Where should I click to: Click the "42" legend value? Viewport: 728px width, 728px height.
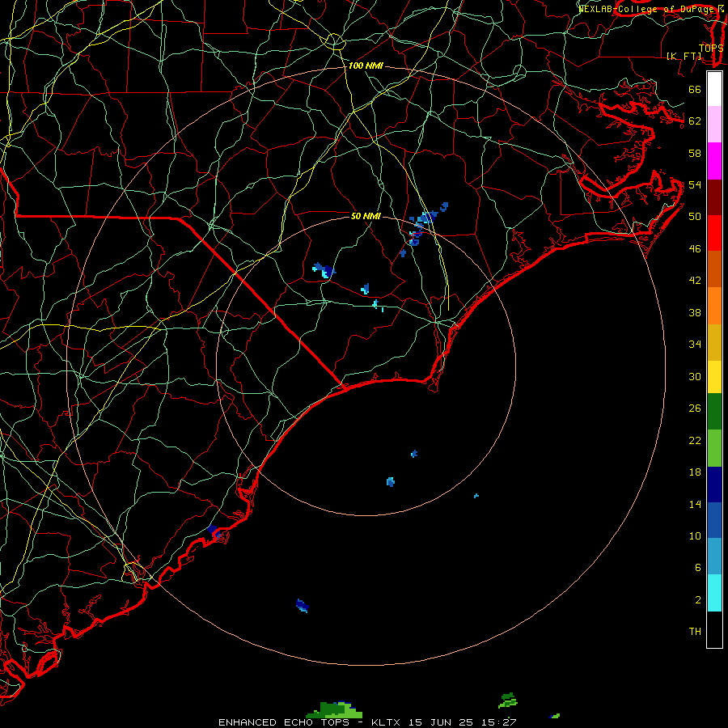(x=695, y=281)
